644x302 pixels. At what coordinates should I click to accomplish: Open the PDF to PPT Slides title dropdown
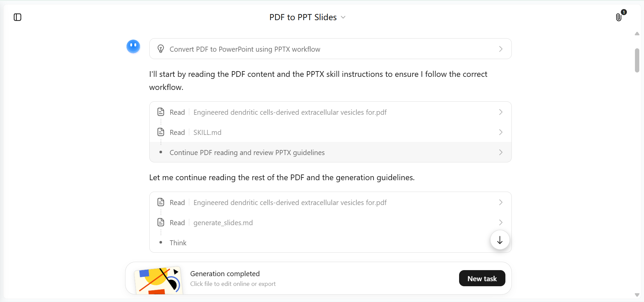coord(307,17)
